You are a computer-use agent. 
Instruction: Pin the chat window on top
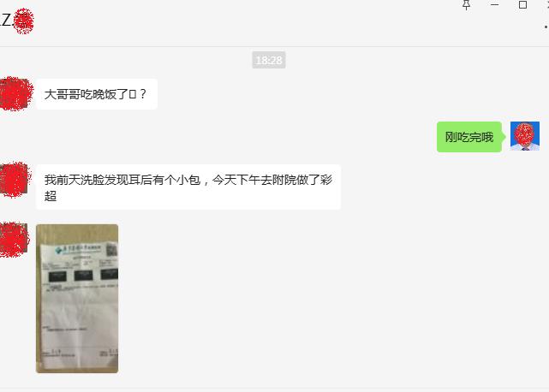pyautogui.click(x=466, y=5)
